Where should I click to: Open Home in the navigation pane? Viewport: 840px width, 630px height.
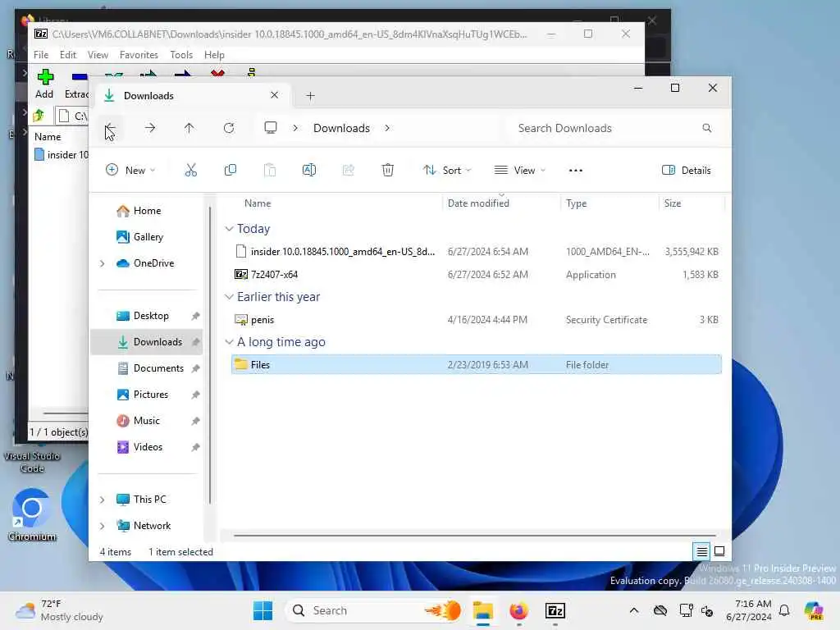pyautogui.click(x=147, y=211)
